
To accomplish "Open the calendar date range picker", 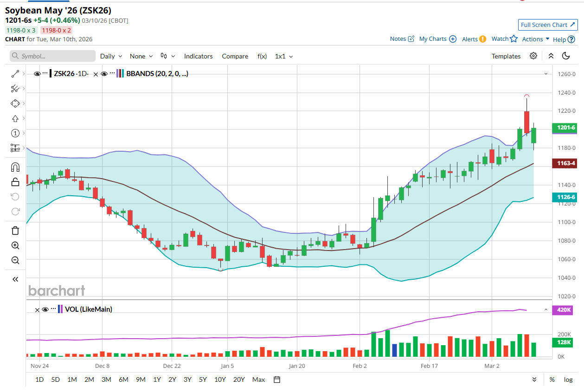I will (277, 379).
